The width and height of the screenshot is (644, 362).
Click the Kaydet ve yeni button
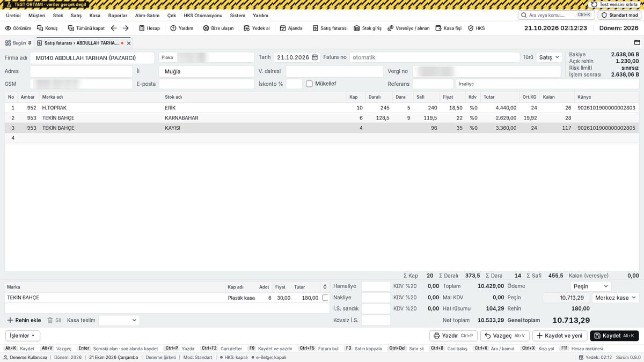(x=560, y=336)
